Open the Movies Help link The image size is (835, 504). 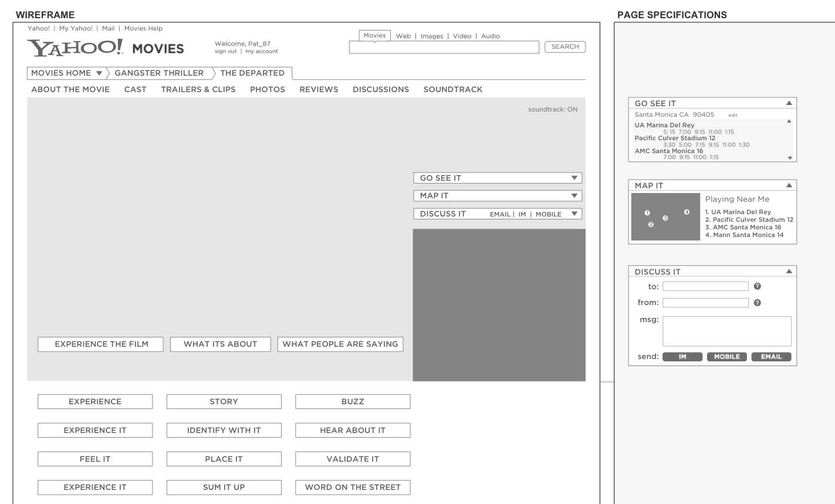click(x=143, y=28)
